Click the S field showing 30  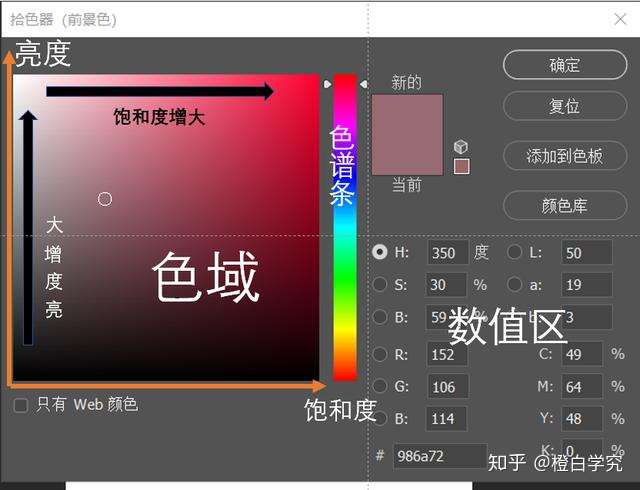coord(446,285)
